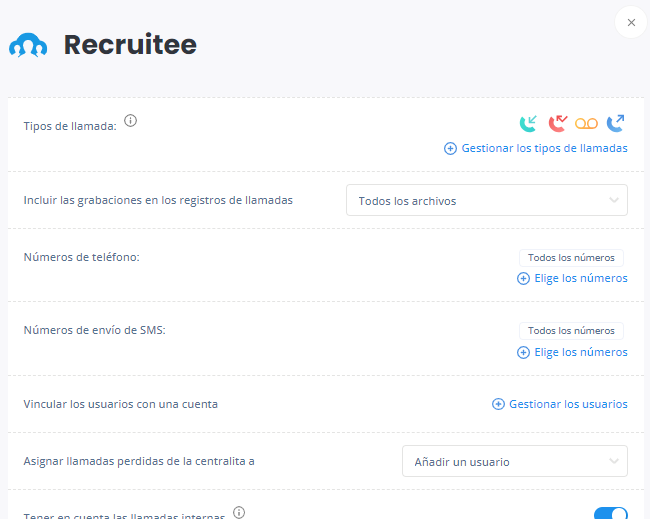Click plus icon beside Gestionar los usuarios

click(498, 404)
